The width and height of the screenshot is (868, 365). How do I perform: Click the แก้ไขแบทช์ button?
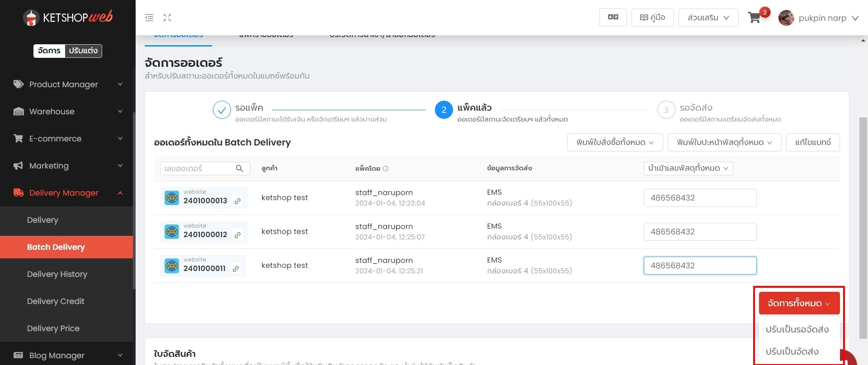(813, 142)
